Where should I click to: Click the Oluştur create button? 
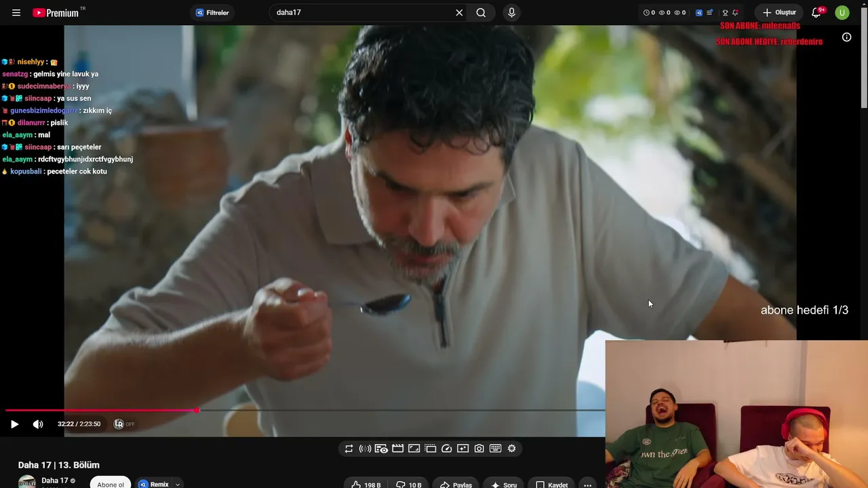(x=779, y=13)
